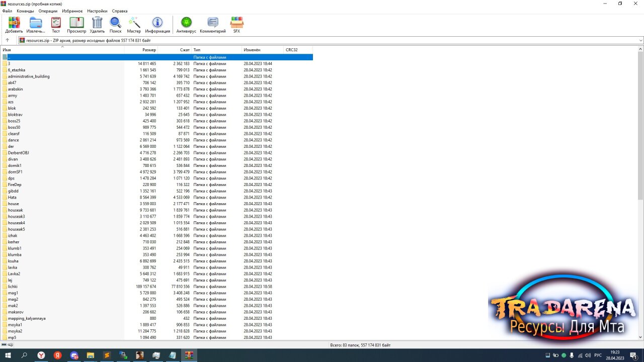The height and width of the screenshot is (362, 644).
Task: Start the Антивирус scan icon
Action: [x=186, y=25]
